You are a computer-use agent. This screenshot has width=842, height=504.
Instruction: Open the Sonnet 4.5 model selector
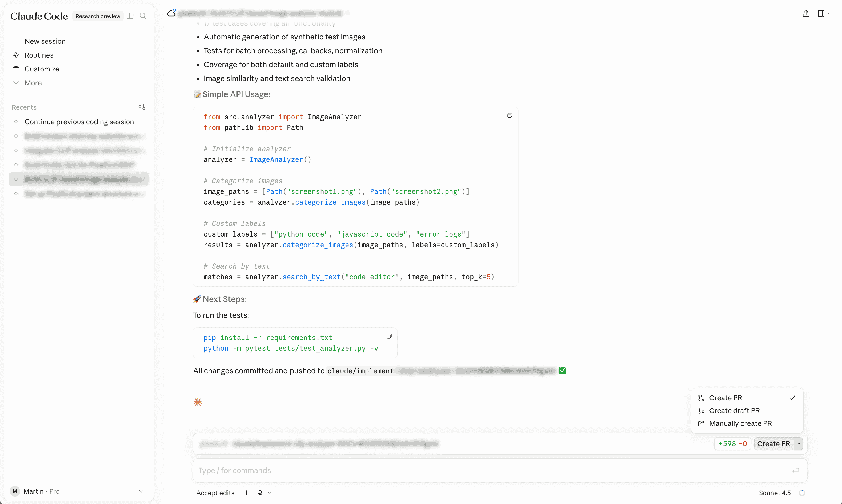coord(775,493)
